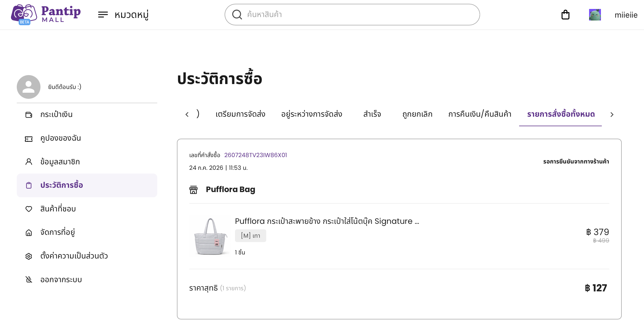This screenshot has width=644, height=331.
Task: Click the logout icon for ออกจากระบบ
Action: point(29,280)
